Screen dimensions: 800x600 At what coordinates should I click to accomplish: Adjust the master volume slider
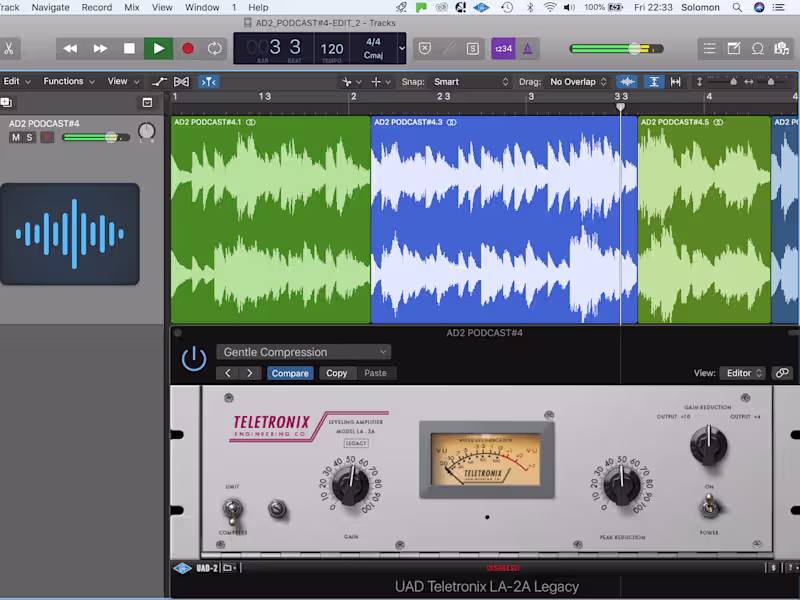[x=634, y=48]
